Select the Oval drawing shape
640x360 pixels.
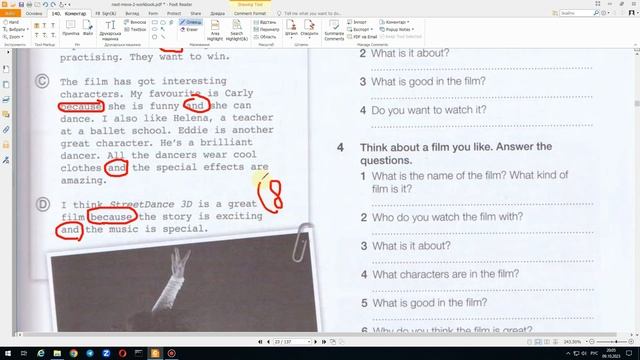coord(155,29)
